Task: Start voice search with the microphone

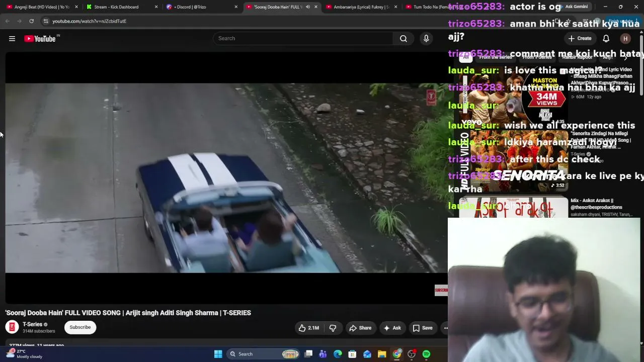Action: [x=426, y=39]
